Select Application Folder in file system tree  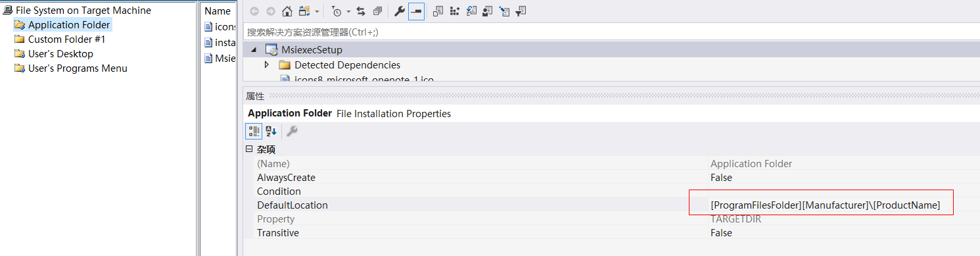pos(69,25)
